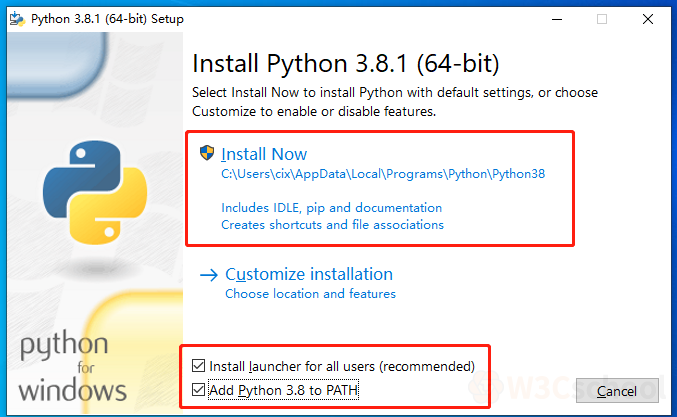Image resolution: width=677 pixels, height=417 pixels.
Task: Minimize the Python Setup window
Action: tap(553, 19)
